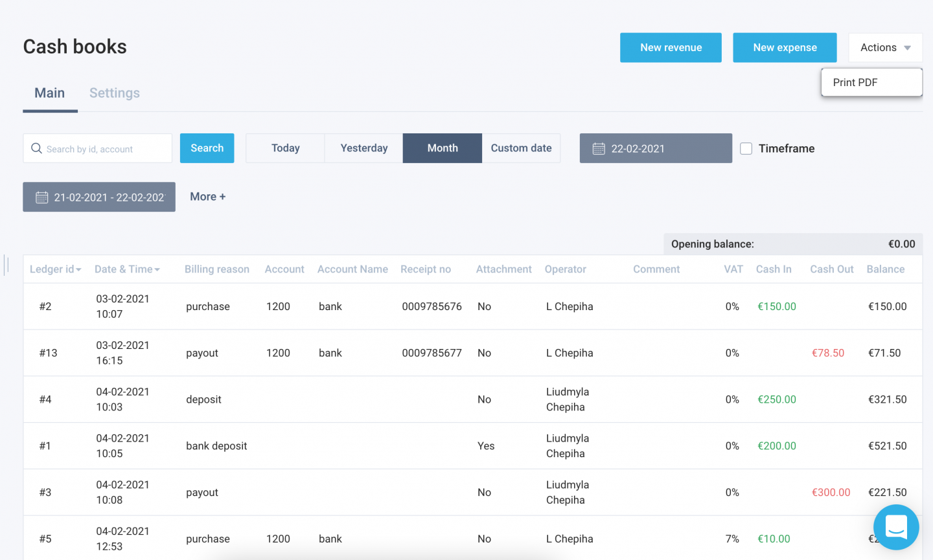The image size is (933, 560).
Task: Click receipt number 0009785676
Action: coord(432,306)
